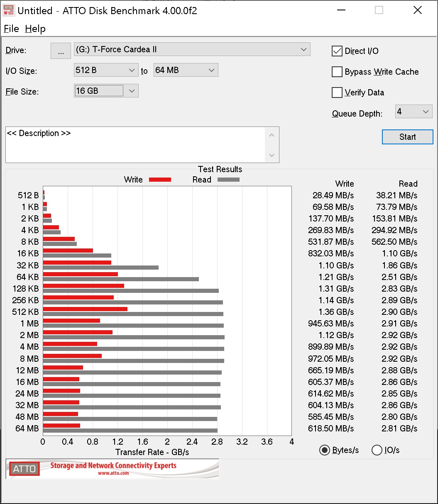438x504 pixels.
Task: Open the Help menu
Action: point(35,29)
